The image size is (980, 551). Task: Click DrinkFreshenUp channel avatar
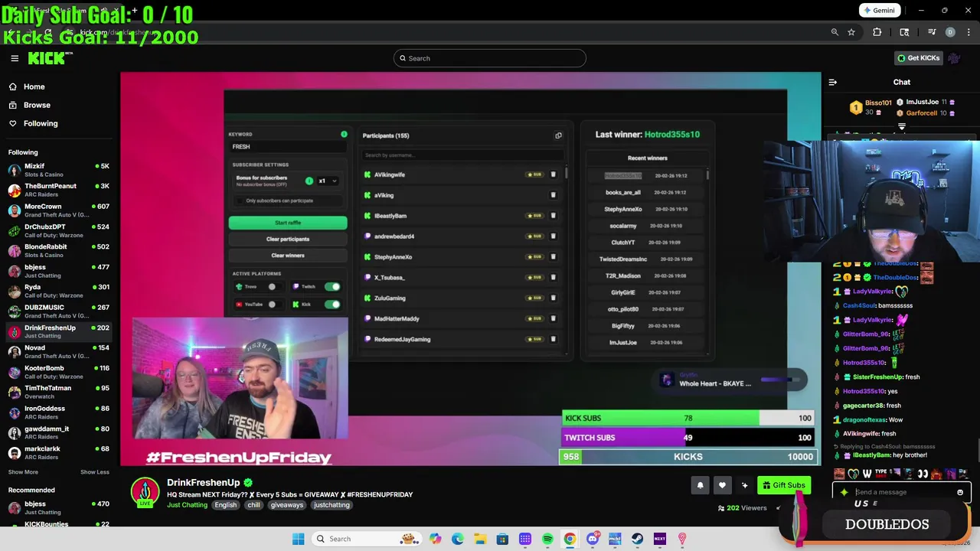pyautogui.click(x=145, y=492)
